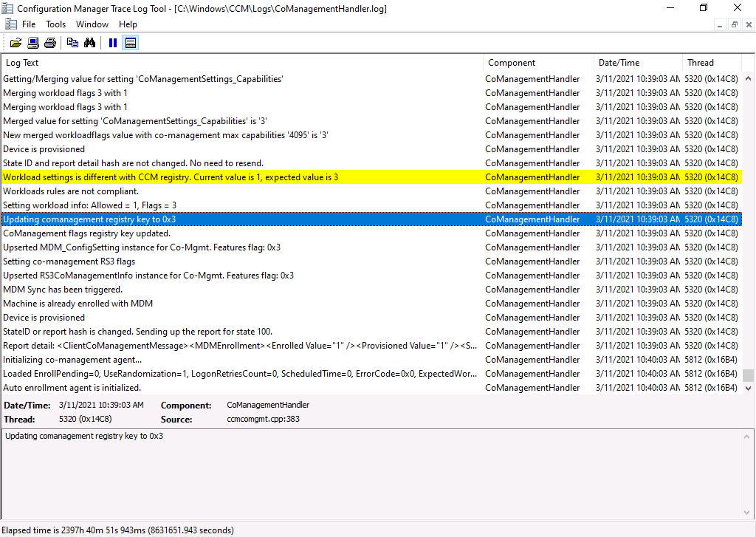The width and height of the screenshot is (756, 537).
Task: Select row 'Upserted RS3CoManagementInfo instance'
Action: 371,276
